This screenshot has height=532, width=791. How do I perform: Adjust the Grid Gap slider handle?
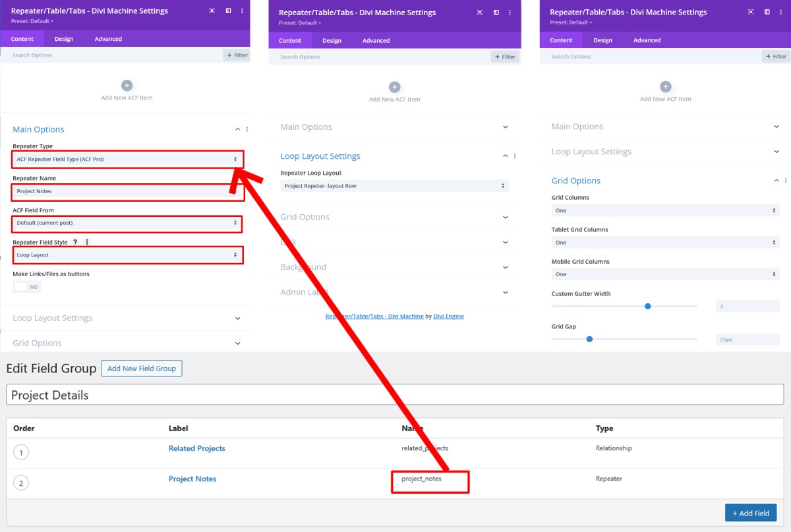589,339
